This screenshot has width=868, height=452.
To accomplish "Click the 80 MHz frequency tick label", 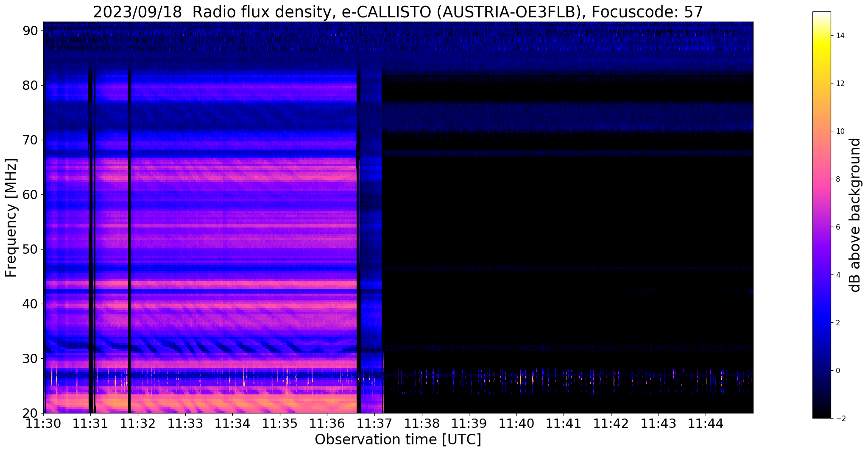I will [x=31, y=85].
